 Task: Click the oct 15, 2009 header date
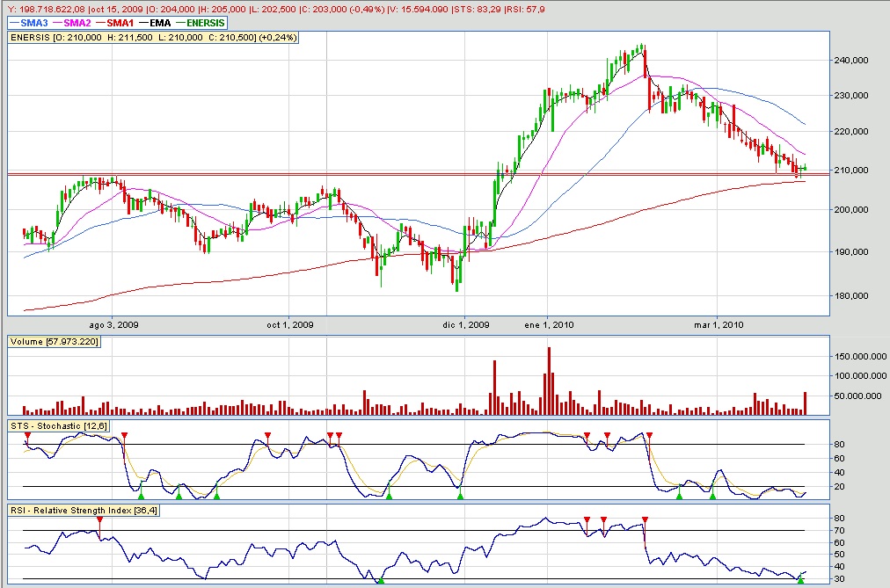[116, 9]
